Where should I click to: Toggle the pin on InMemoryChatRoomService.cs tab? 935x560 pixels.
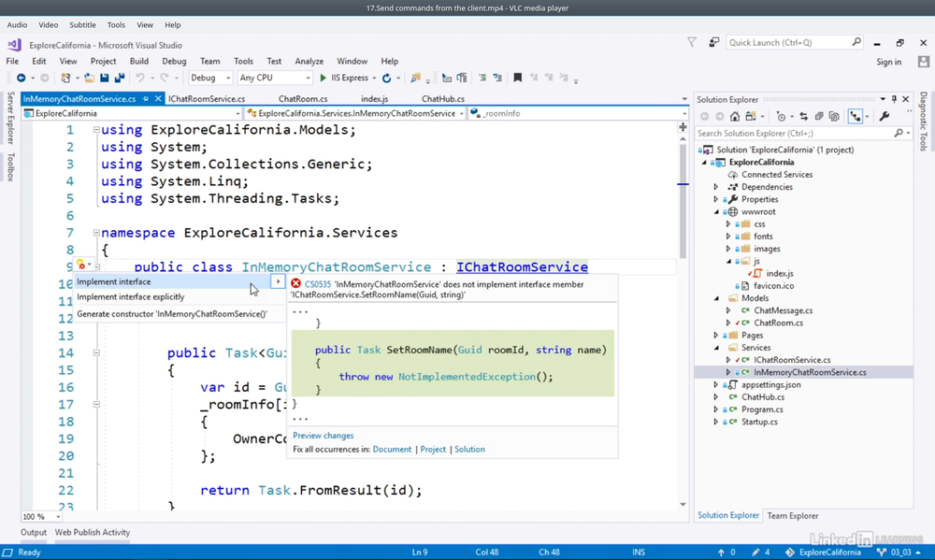pyautogui.click(x=146, y=99)
